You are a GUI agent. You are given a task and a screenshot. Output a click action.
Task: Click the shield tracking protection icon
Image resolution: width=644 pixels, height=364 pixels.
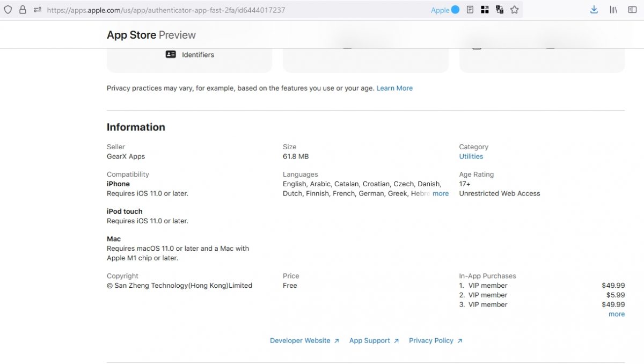[8, 10]
